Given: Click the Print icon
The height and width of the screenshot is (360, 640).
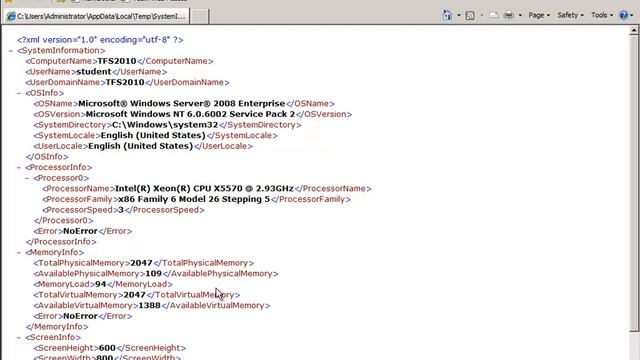Looking at the screenshot, I should click(x=509, y=16).
